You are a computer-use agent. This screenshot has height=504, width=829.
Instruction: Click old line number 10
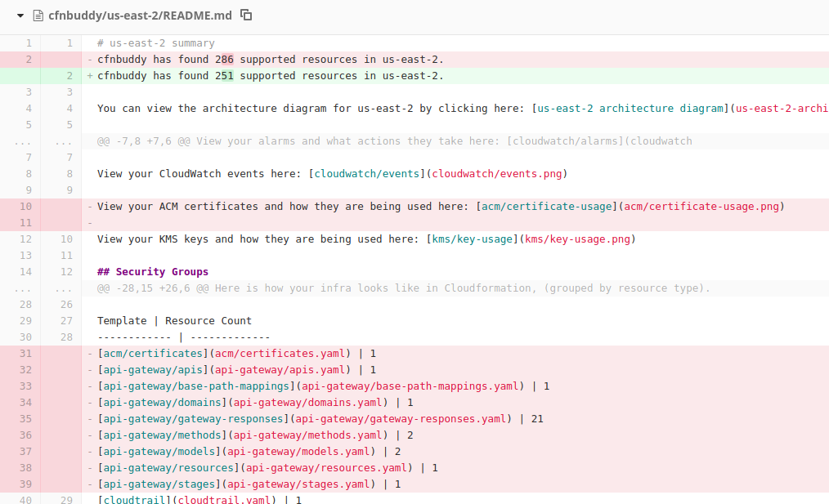[26, 207]
